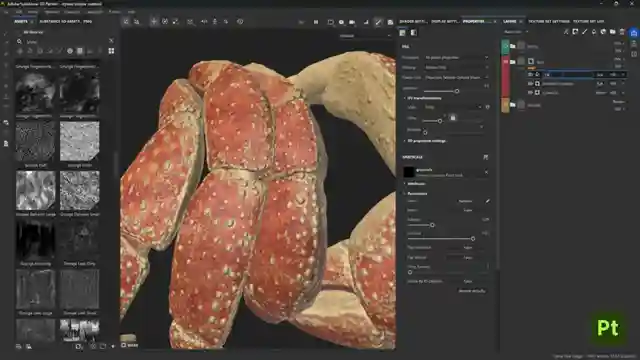The image size is (640, 360).
Task: Click the video camera icon in the viewport toolbar
Action: (352, 22)
